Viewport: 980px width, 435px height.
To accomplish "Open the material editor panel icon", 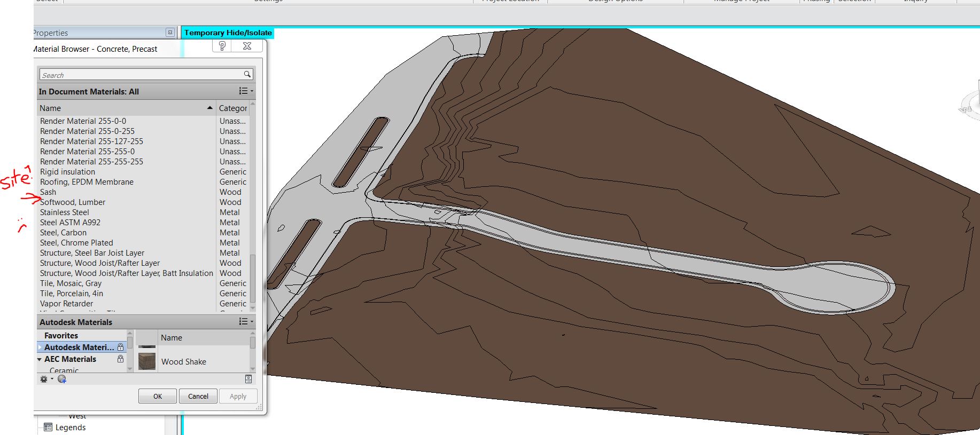I will 248,379.
